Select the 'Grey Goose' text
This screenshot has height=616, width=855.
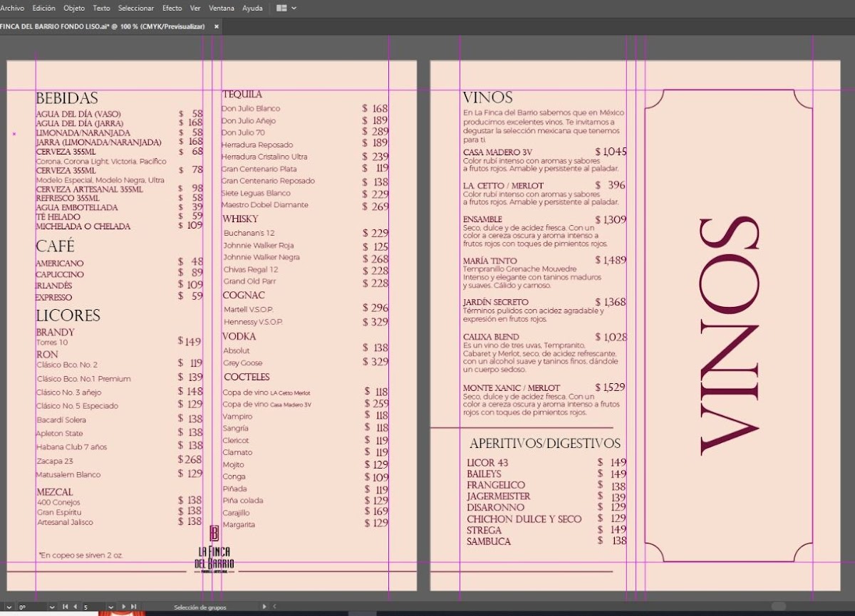point(243,363)
